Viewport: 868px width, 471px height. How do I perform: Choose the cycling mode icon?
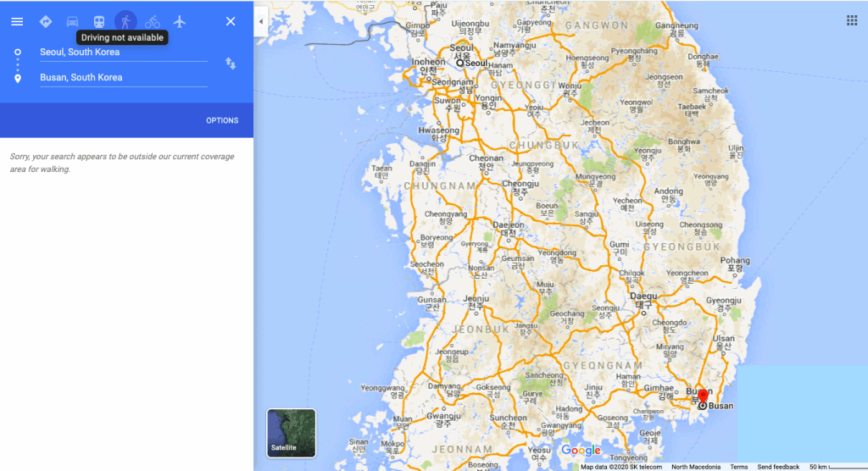[x=153, y=21]
